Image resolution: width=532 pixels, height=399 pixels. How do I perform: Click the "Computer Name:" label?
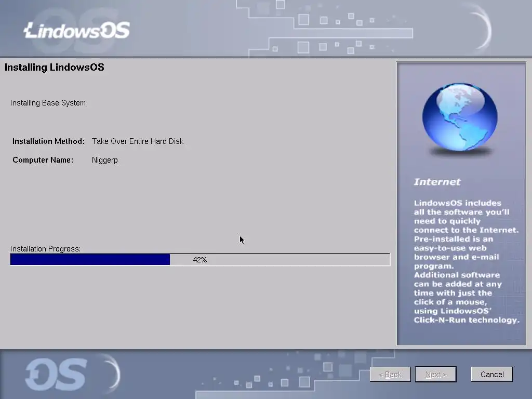[x=43, y=160]
